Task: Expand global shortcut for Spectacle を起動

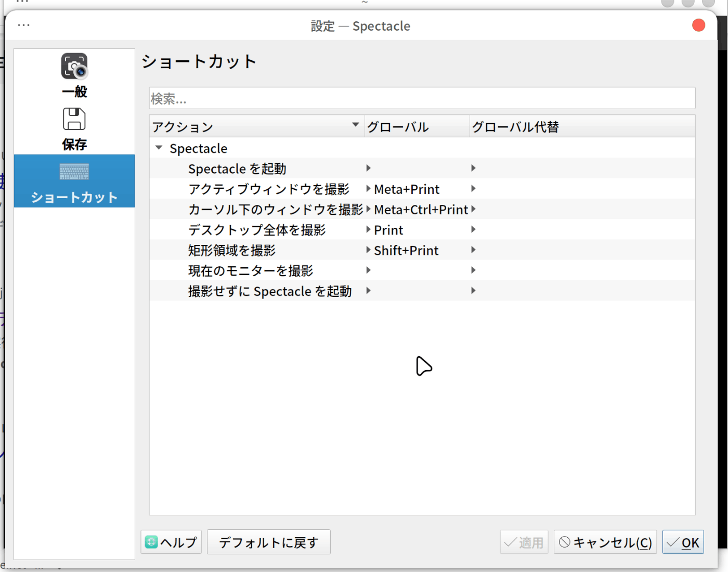Action: click(x=368, y=168)
